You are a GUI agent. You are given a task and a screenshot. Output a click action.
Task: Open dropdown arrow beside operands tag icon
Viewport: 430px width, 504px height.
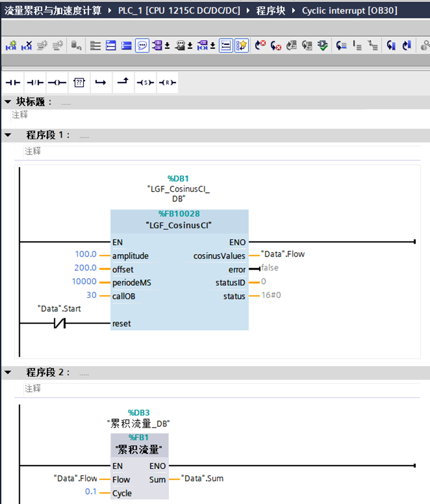[x=168, y=46]
